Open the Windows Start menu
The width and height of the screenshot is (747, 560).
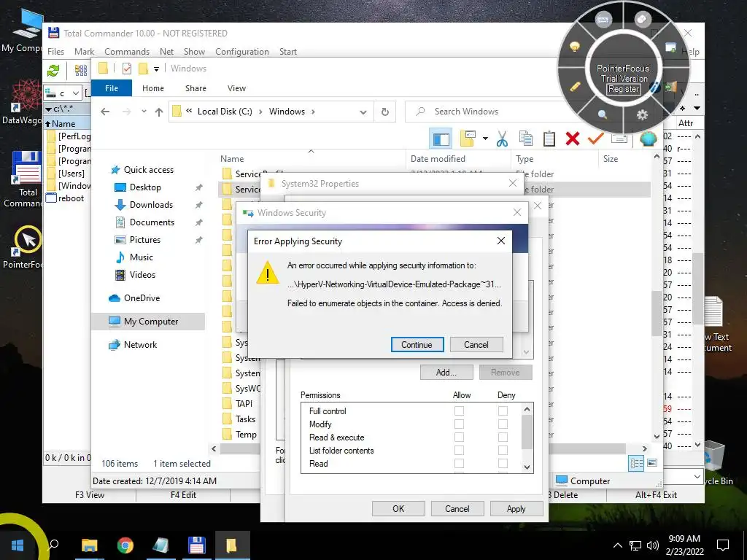(x=18, y=545)
